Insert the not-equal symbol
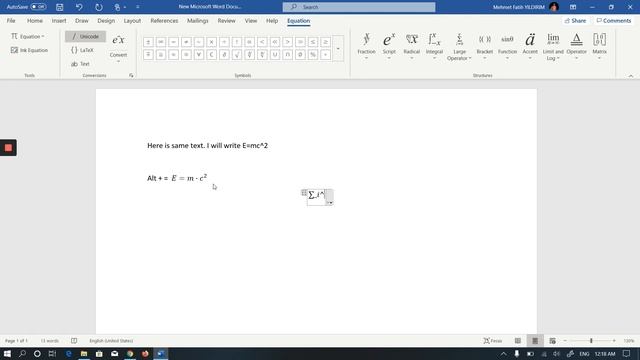This screenshot has width=640, height=360. pyautogui.click(x=186, y=42)
